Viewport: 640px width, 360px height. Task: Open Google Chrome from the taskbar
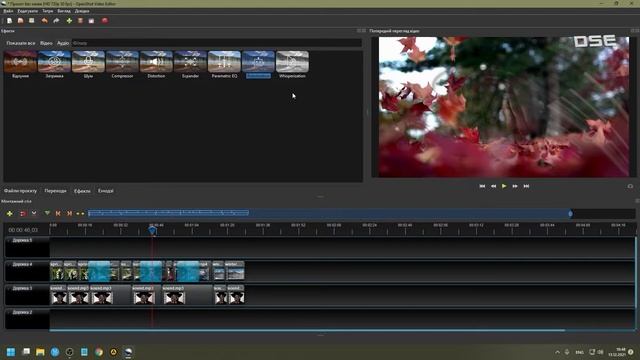tap(99, 352)
